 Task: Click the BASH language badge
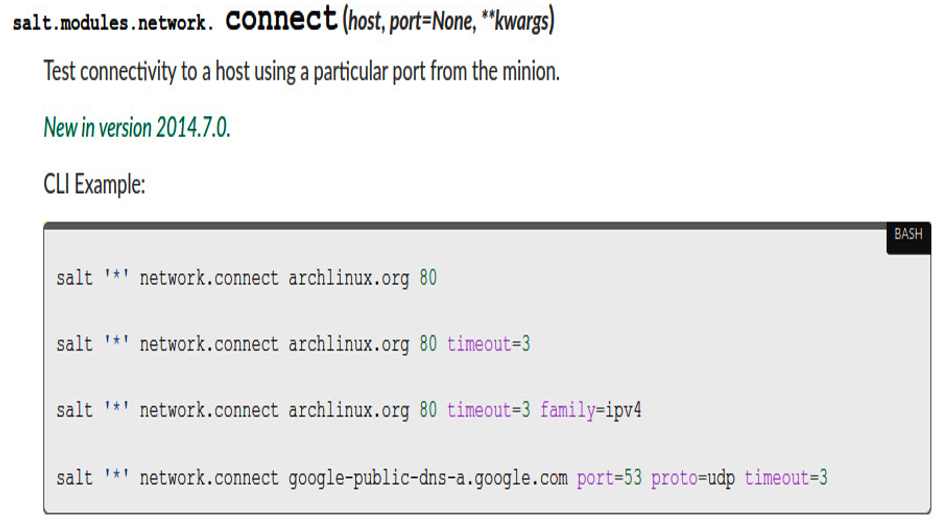908,235
